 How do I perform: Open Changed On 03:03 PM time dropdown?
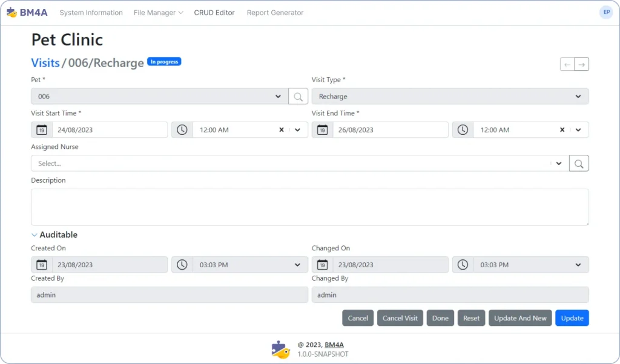coord(578,265)
